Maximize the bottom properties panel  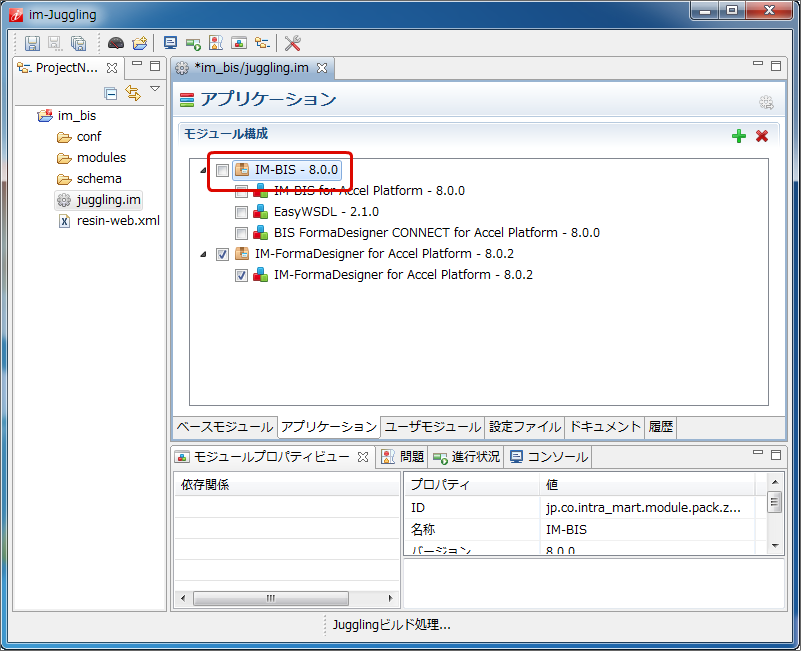pos(776,455)
